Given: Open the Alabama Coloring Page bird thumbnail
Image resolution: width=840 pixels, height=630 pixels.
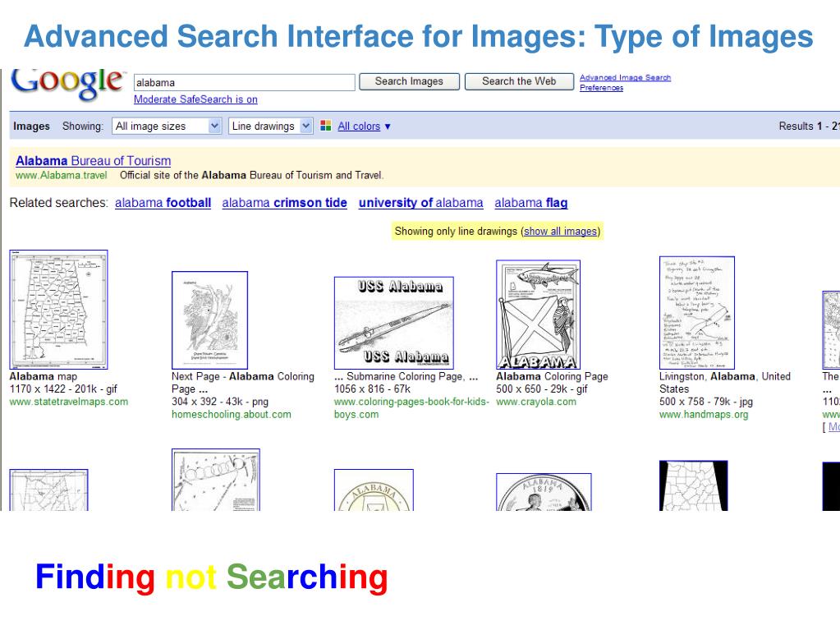Looking at the screenshot, I should (x=210, y=320).
